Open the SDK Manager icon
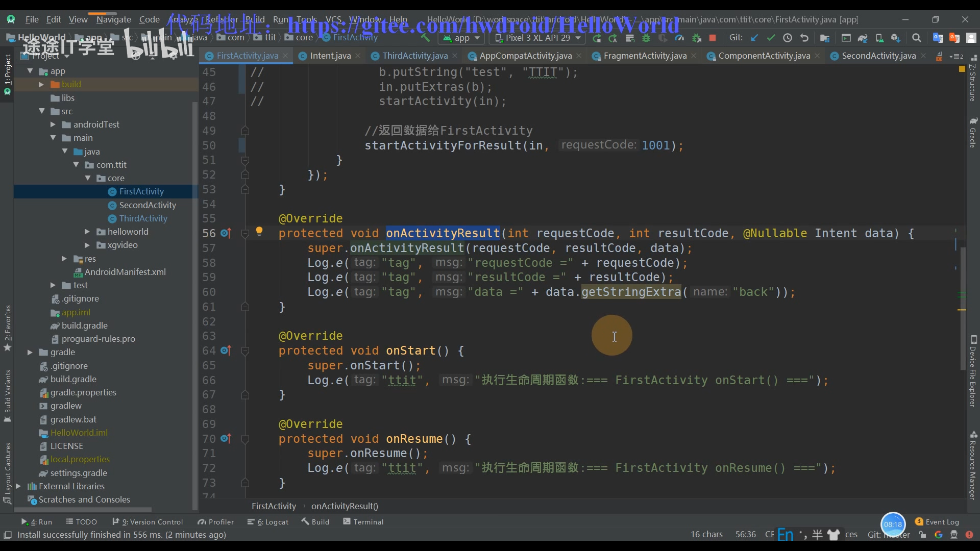 [x=896, y=38]
